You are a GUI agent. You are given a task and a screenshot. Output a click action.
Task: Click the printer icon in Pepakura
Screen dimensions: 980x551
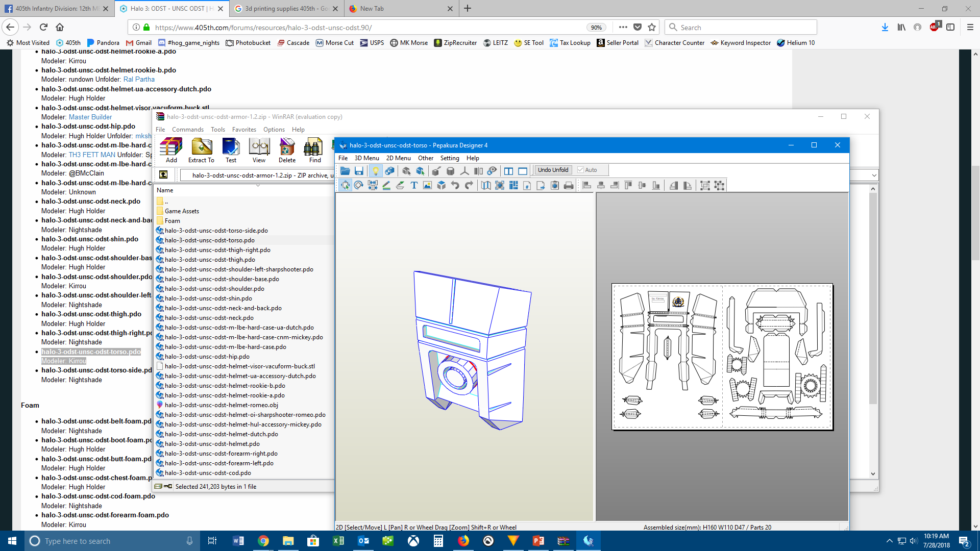(569, 185)
